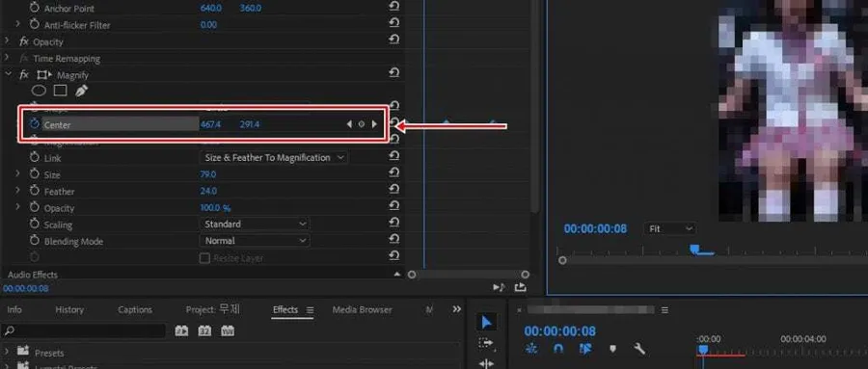Go to next Center keyframe
The width and height of the screenshot is (868, 369).
(375, 124)
